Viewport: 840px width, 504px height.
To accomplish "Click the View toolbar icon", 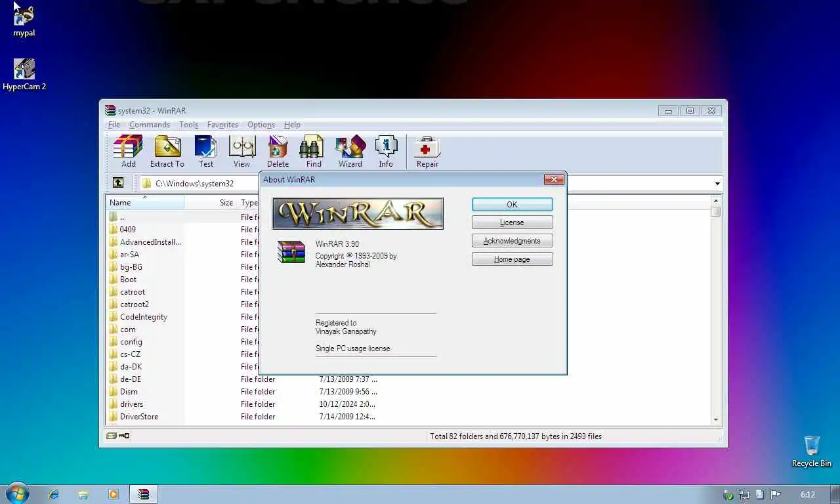I will 241,152.
